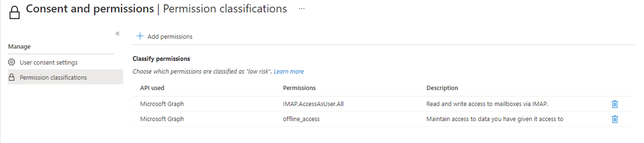The image size is (644, 143).
Task: Sort by API used column header
Action: pos(152,88)
